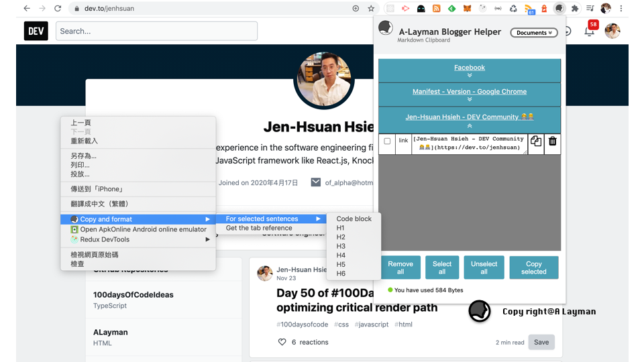The width and height of the screenshot is (644, 362).
Task: Open the #javascript tag
Action: pyautogui.click(x=371, y=324)
